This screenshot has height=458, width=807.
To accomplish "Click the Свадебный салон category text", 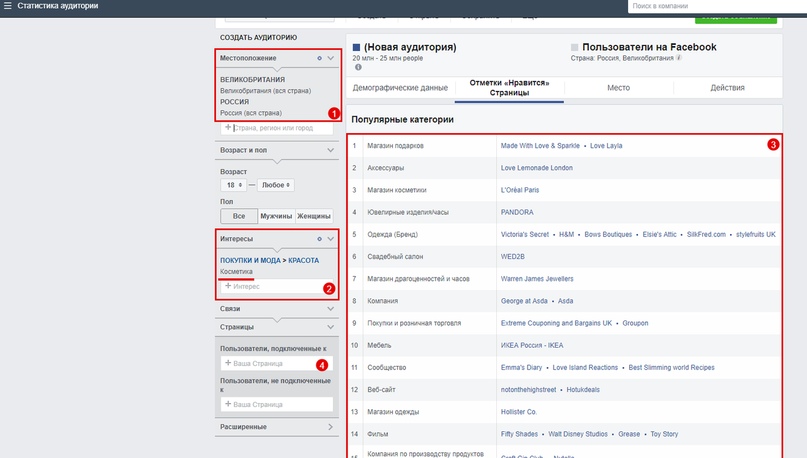I will click(x=394, y=256).
